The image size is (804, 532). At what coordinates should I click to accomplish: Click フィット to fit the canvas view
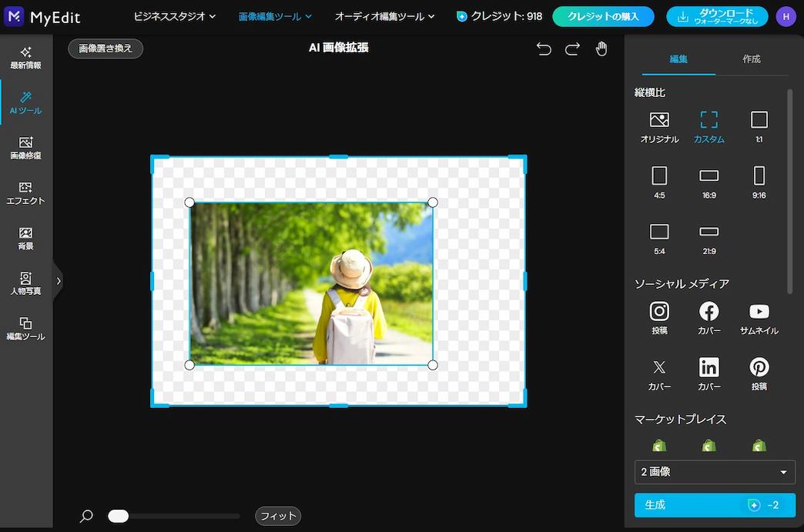pos(277,516)
